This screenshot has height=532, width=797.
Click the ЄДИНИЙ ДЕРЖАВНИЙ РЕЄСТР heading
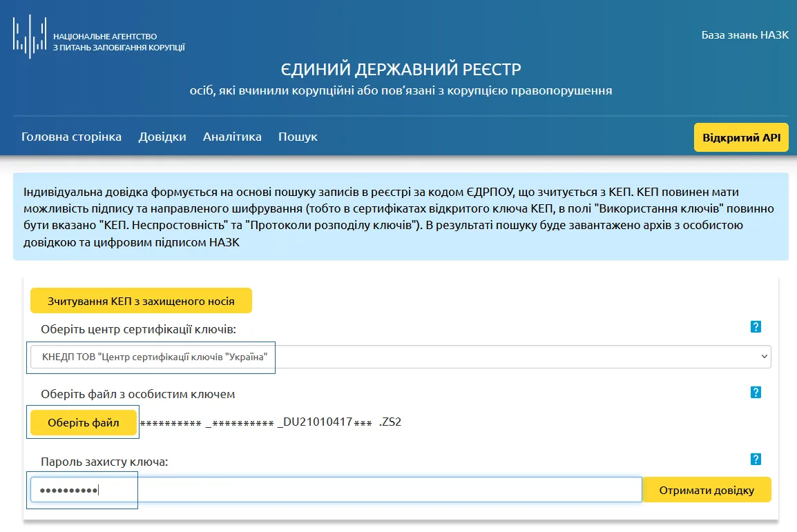coord(401,70)
